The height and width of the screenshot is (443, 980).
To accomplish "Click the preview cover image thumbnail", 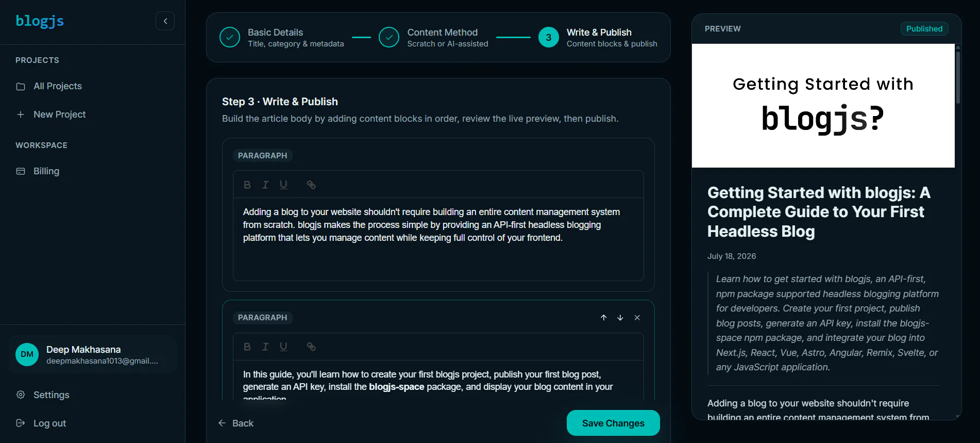I will click(823, 106).
